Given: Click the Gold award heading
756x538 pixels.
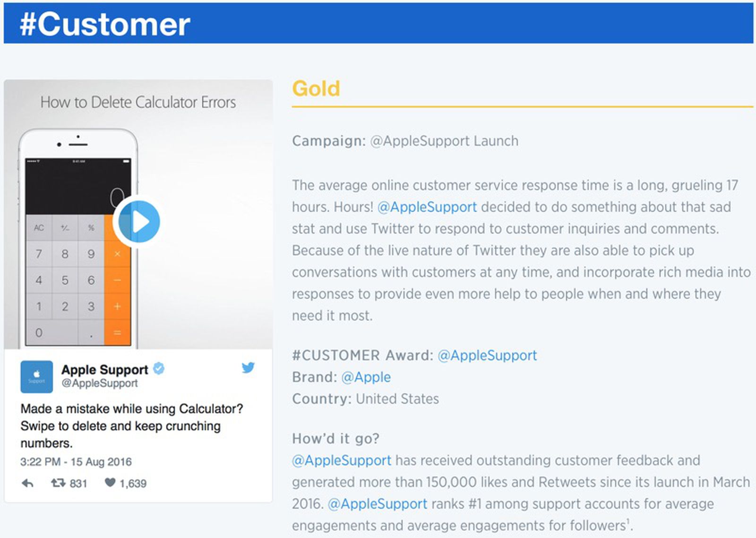Looking at the screenshot, I should 316,88.
